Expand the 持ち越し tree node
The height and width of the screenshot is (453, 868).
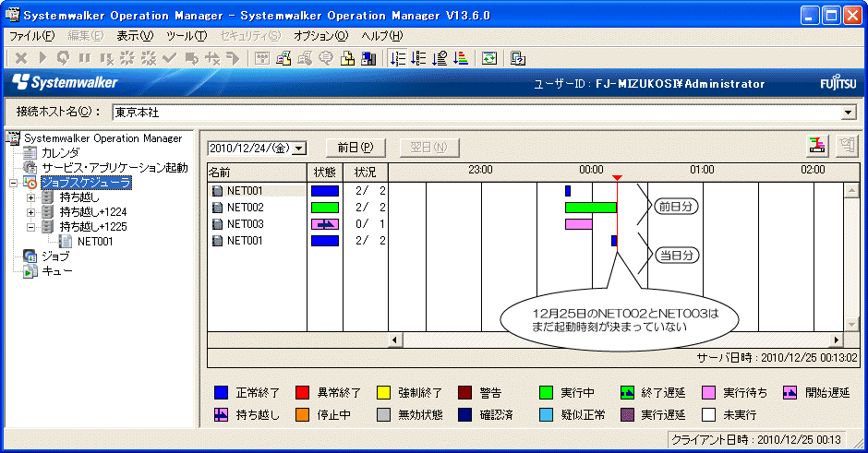(31, 197)
